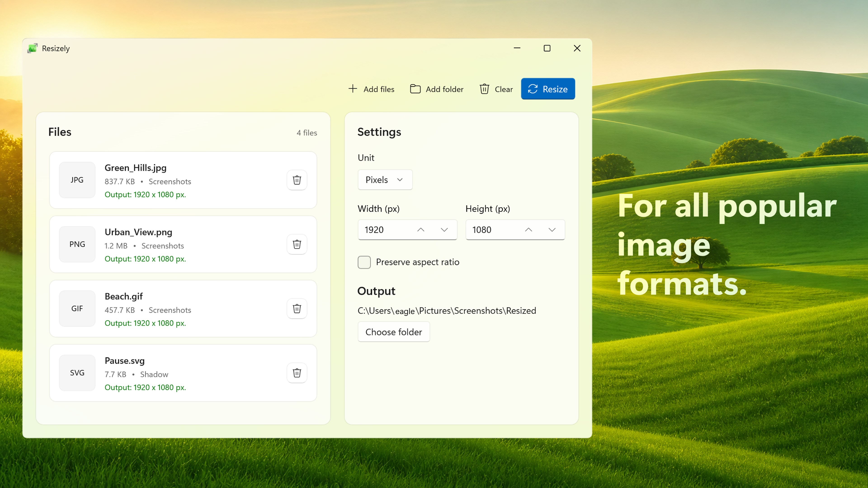The height and width of the screenshot is (488, 868).
Task: Click the 457.7 KB size text
Action: click(x=120, y=310)
